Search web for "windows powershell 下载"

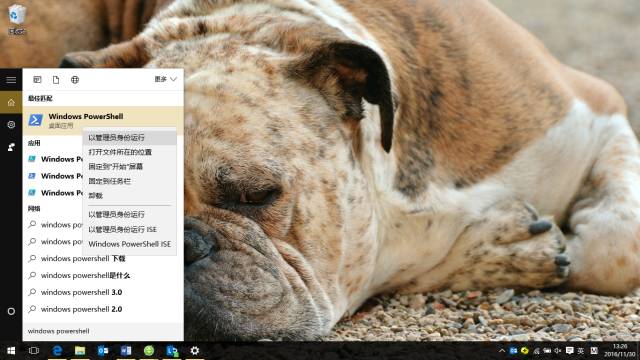(103, 258)
